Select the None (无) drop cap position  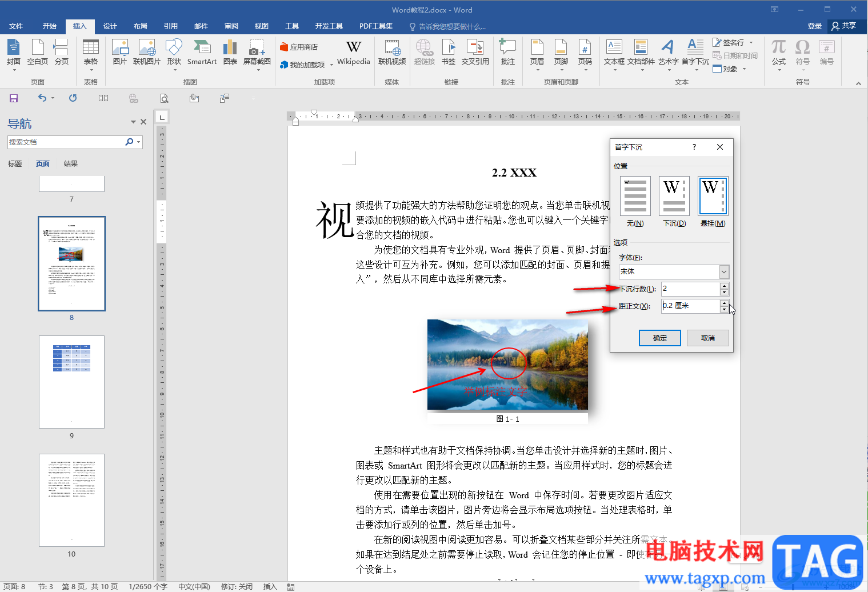(x=635, y=202)
